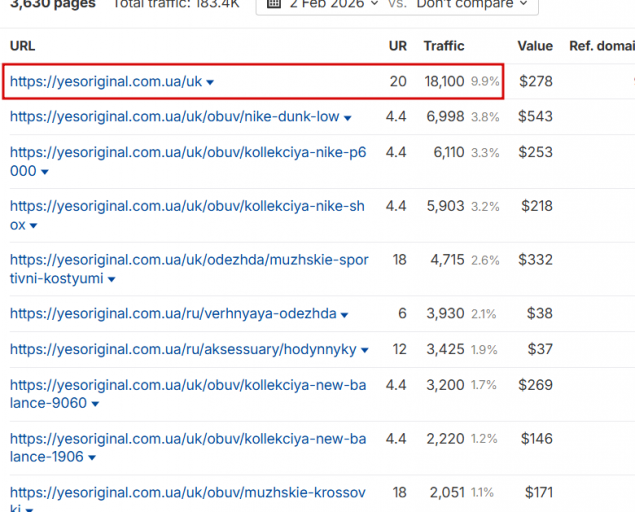Sort by the Ref. domains column header
This screenshot has width=635, height=512.
coord(602,46)
